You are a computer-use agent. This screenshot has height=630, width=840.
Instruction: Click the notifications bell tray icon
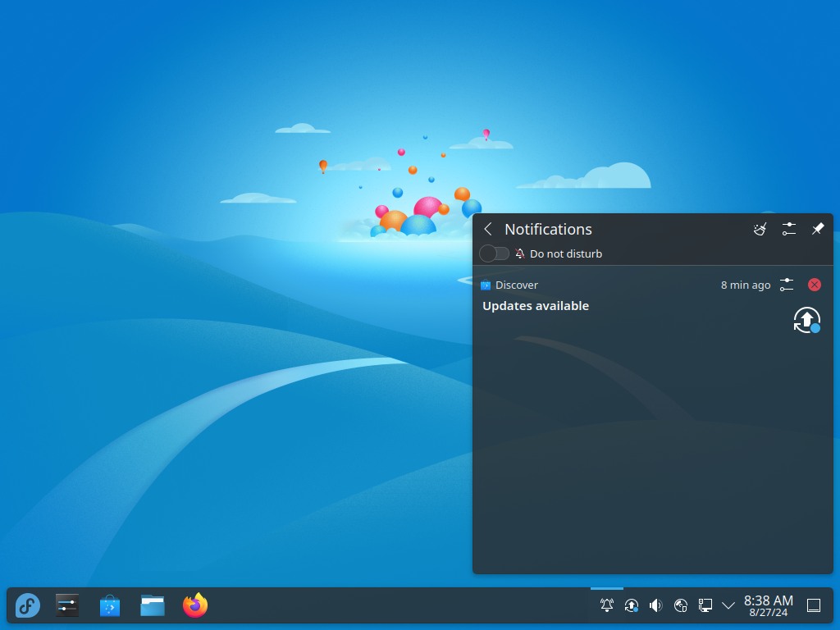tap(607, 605)
